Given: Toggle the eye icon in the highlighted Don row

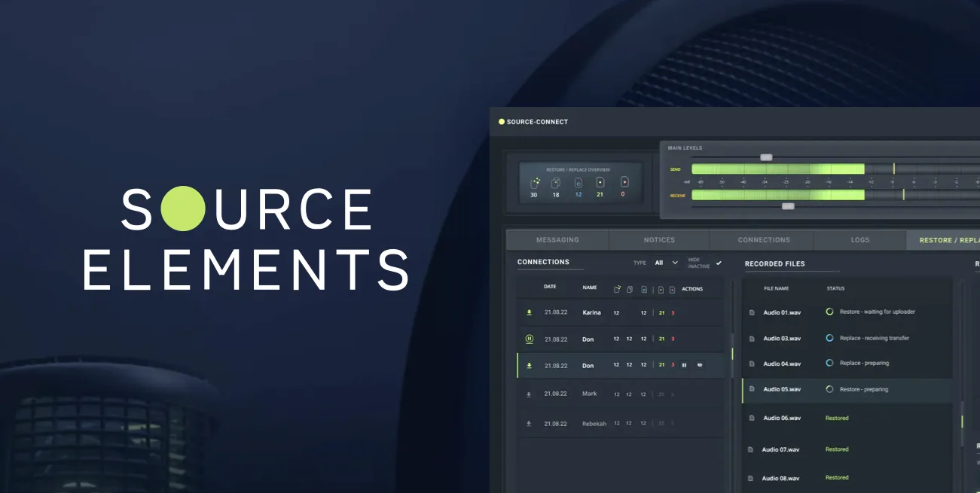Looking at the screenshot, I should pos(699,365).
